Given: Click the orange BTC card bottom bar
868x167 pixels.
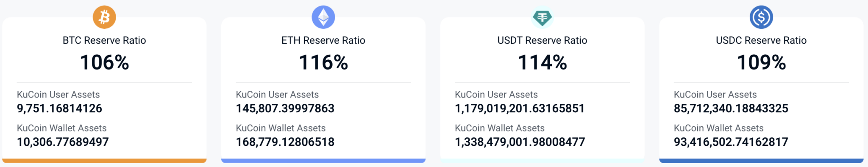Looking at the screenshot, I should pyautogui.click(x=104, y=161).
